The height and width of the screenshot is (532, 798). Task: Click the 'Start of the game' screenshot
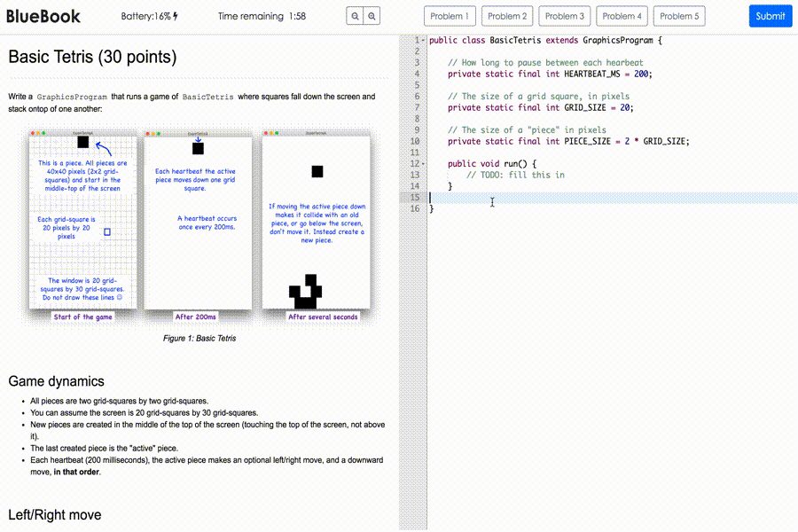[83, 222]
